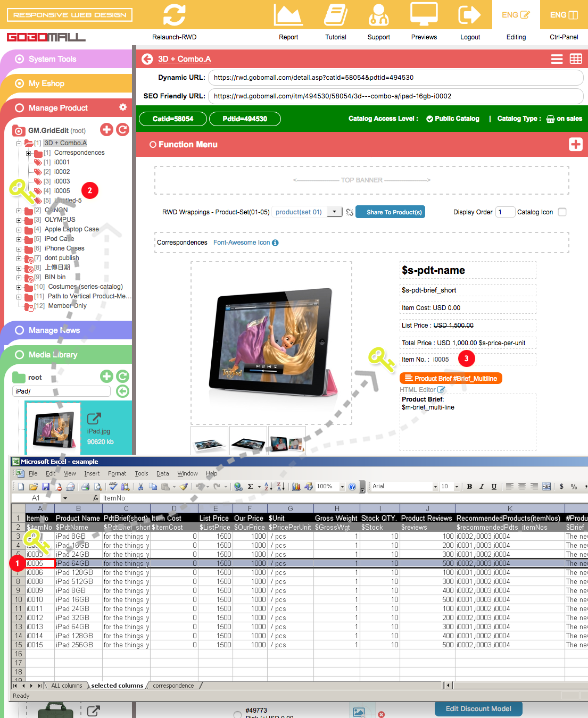Screen dimensions: 588x718
Task: Click the Support person icon
Action: pyautogui.click(x=378, y=15)
